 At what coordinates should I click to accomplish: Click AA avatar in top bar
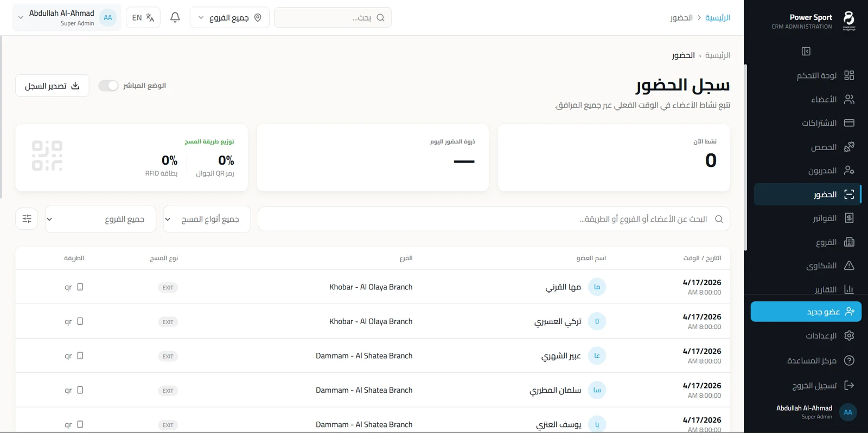coord(108,17)
